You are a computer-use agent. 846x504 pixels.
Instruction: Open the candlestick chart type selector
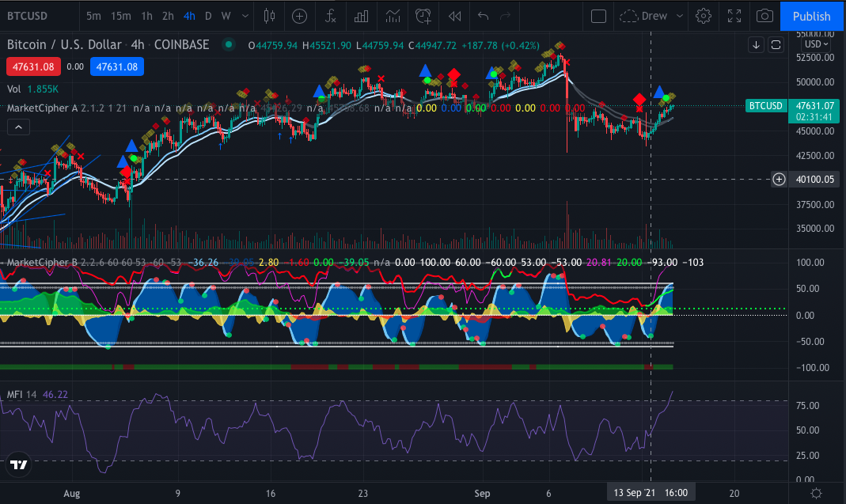[269, 16]
